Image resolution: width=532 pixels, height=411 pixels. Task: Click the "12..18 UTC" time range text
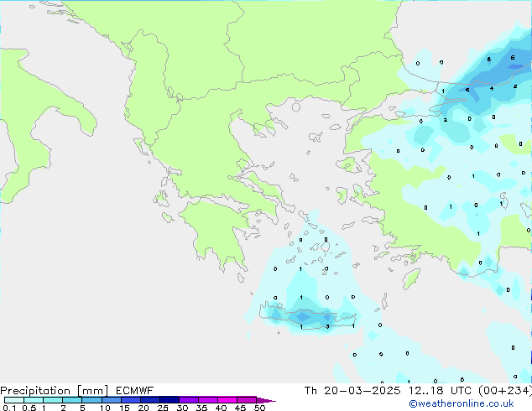click(x=440, y=391)
